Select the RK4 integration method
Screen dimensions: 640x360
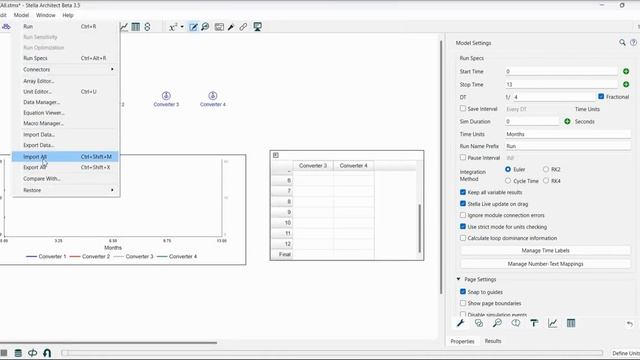tap(546, 180)
